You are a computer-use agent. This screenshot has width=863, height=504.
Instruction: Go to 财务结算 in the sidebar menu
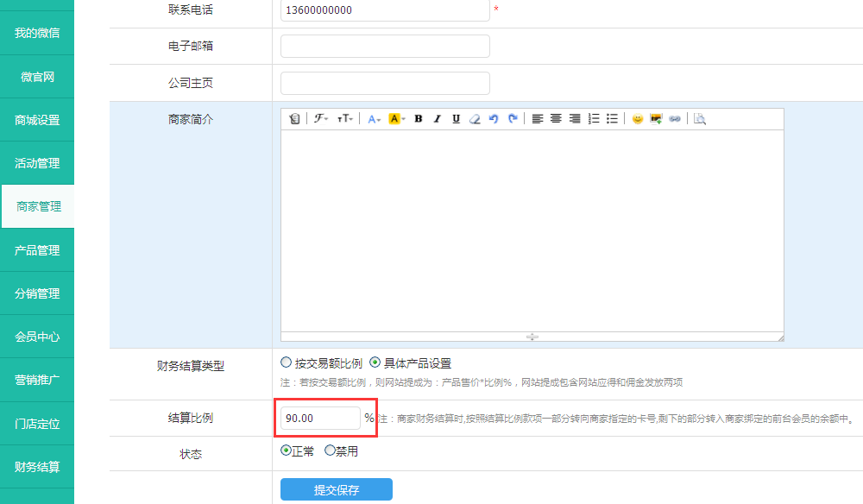37,467
